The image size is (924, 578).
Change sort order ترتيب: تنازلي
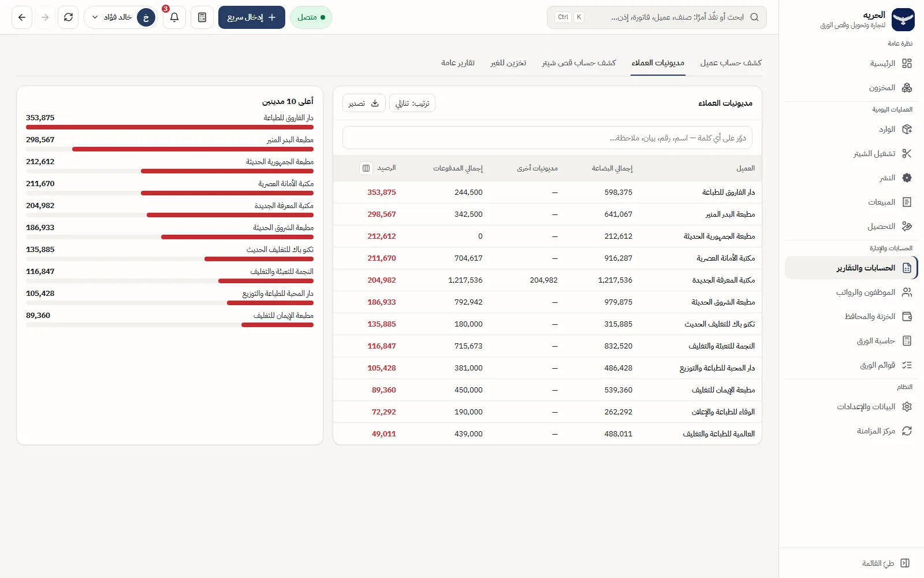(412, 103)
